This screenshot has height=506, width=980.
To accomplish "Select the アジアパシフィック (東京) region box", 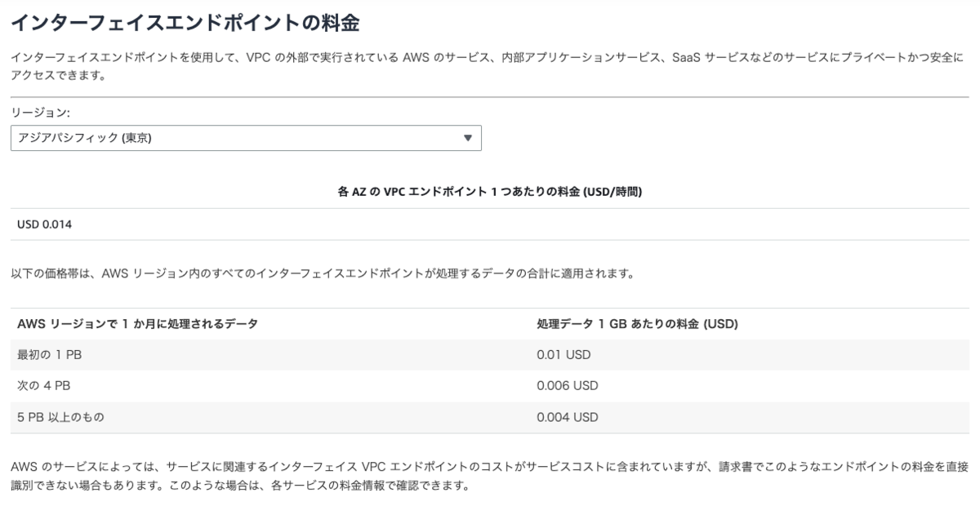I will pos(246,138).
